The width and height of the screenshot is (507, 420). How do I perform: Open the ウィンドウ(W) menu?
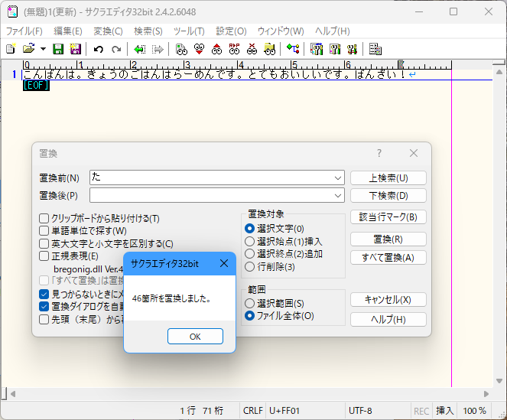(x=281, y=31)
